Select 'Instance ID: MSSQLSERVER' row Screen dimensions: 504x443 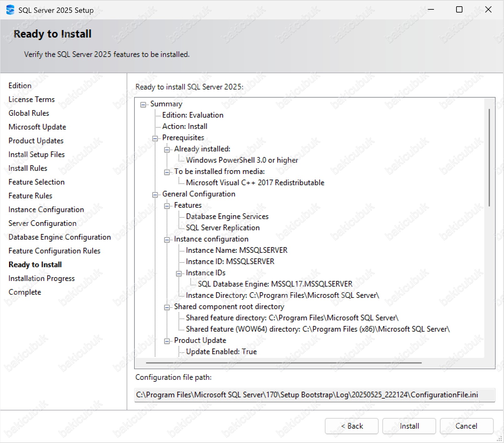pyautogui.click(x=230, y=262)
